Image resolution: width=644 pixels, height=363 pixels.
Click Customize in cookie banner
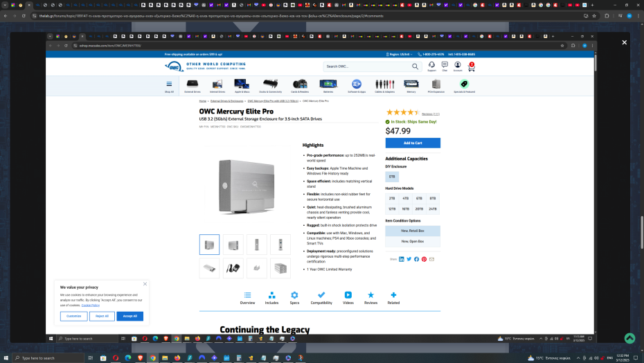tap(74, 316)
